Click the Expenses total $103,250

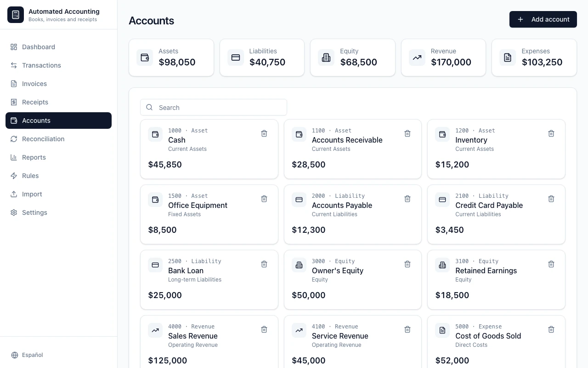tap(542, 62)
